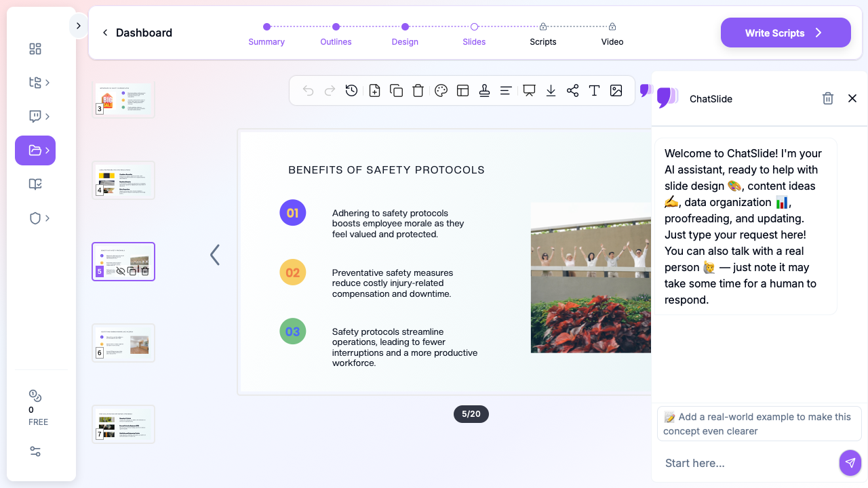Insert a text box with T icon
Image resolution: width=868 pixels, height=488 pixels.
tap(594, 91)
